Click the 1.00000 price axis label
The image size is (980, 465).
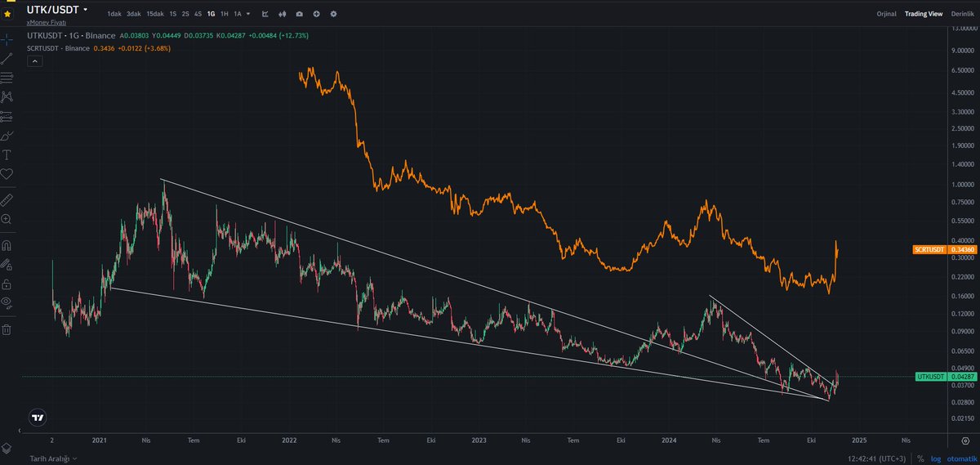(964, 184)
